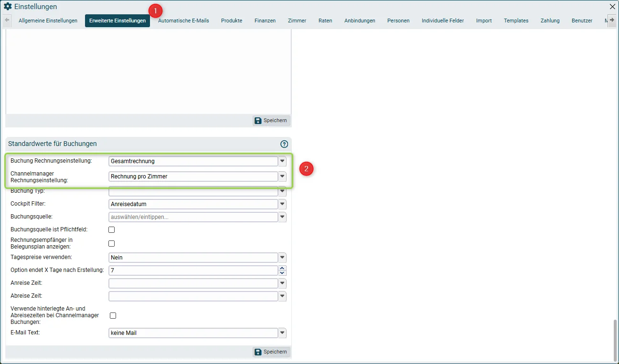Open the Cockpit Filter dropdown
Screen dimensions: 619x364
(282, 204)
